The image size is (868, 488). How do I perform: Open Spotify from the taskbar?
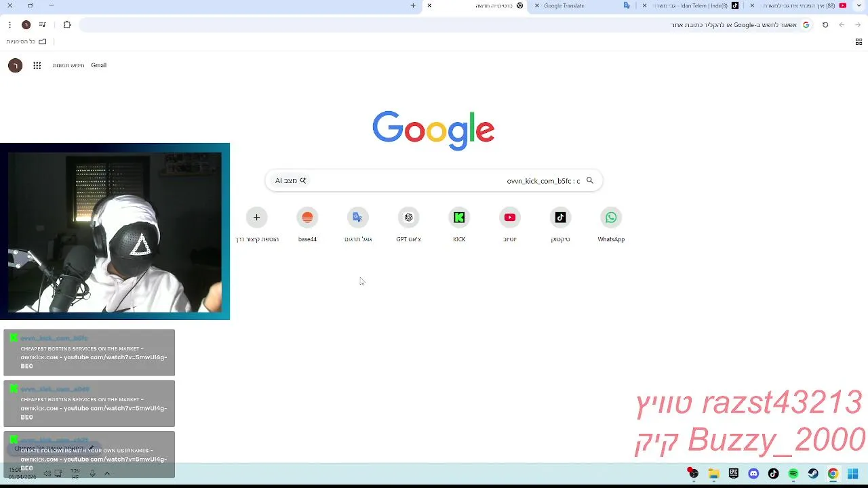tap(793, 474)
